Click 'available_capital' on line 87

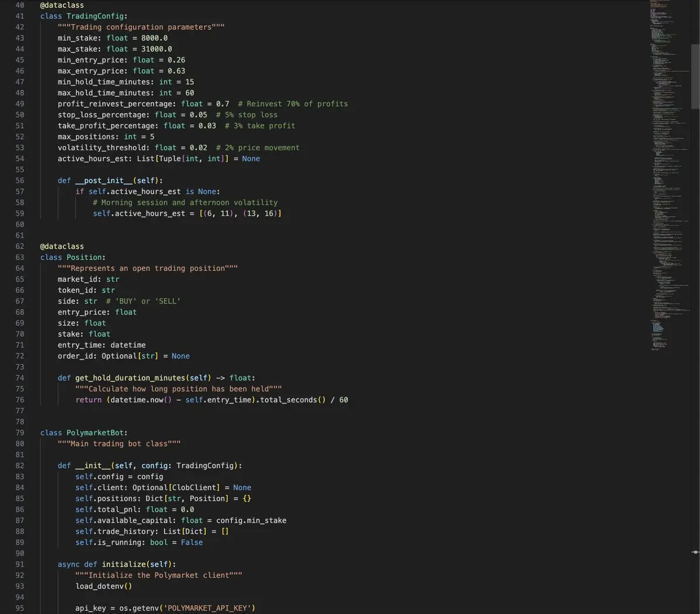tap(135, 521)
